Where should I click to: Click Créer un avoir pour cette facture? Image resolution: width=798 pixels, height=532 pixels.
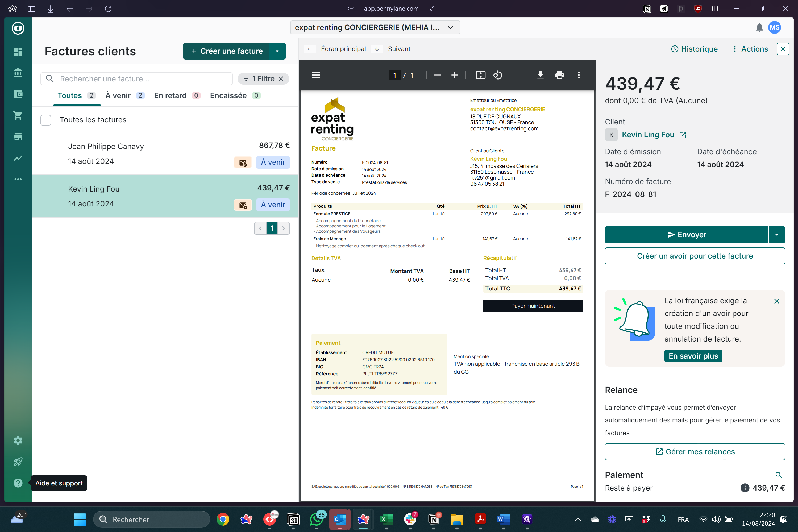pyautogui.click(x=695, y=256)
